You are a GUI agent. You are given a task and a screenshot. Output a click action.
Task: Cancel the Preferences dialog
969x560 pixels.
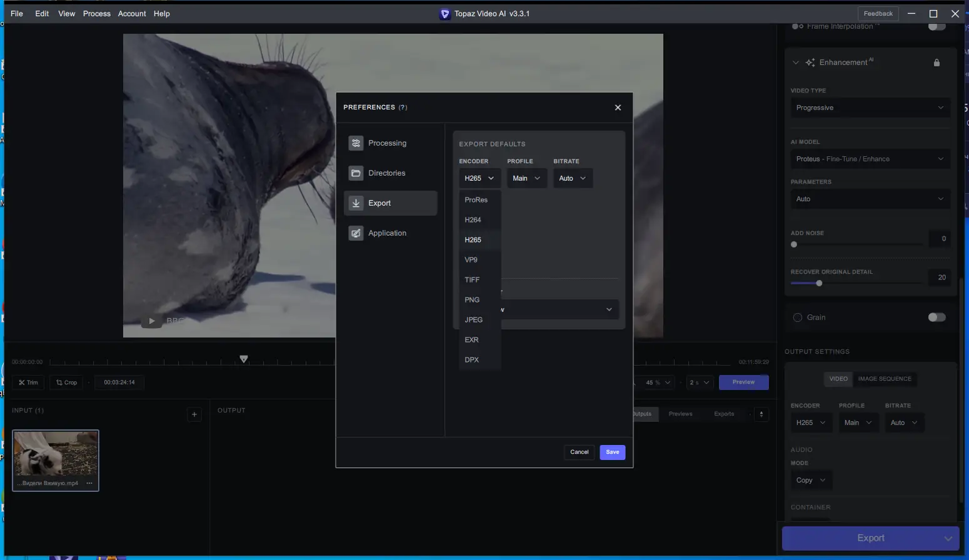580,452
